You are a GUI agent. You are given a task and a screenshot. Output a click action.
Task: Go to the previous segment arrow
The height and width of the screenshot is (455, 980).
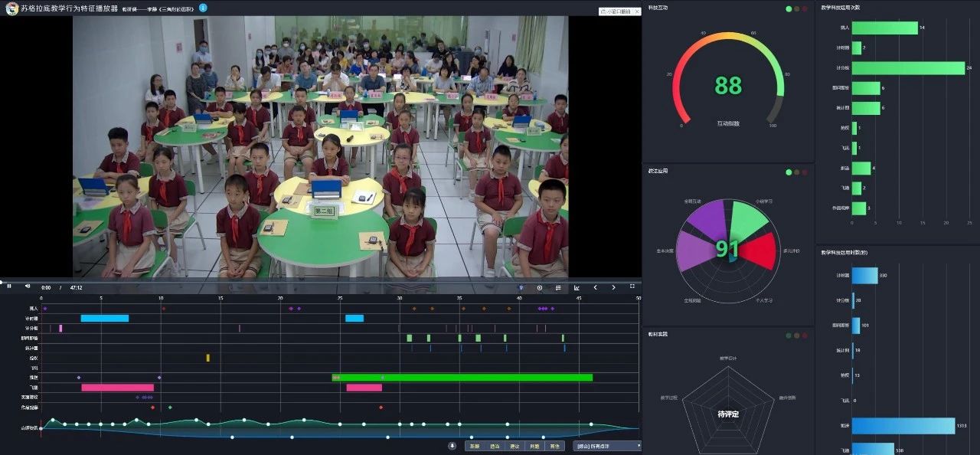(595, 287)
